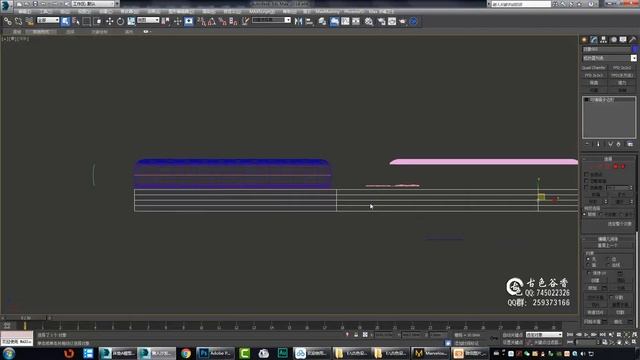Choose the Bind to Space Warp tool
The height and width of the screenshot is (360, 640).
pyautogui.click(x=29, y=21)
